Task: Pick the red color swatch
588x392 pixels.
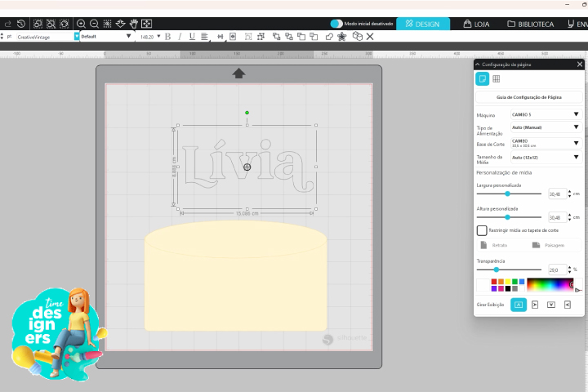Action: point(494,282)
